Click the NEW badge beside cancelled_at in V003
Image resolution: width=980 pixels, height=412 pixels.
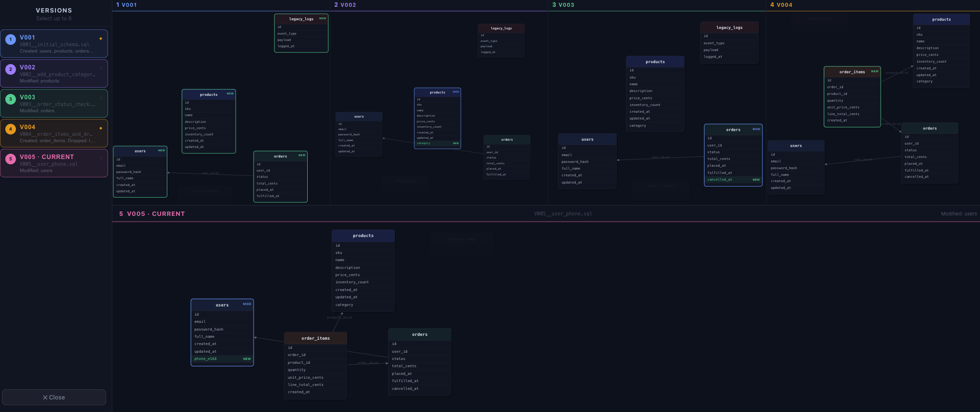[x=756, y=180]
